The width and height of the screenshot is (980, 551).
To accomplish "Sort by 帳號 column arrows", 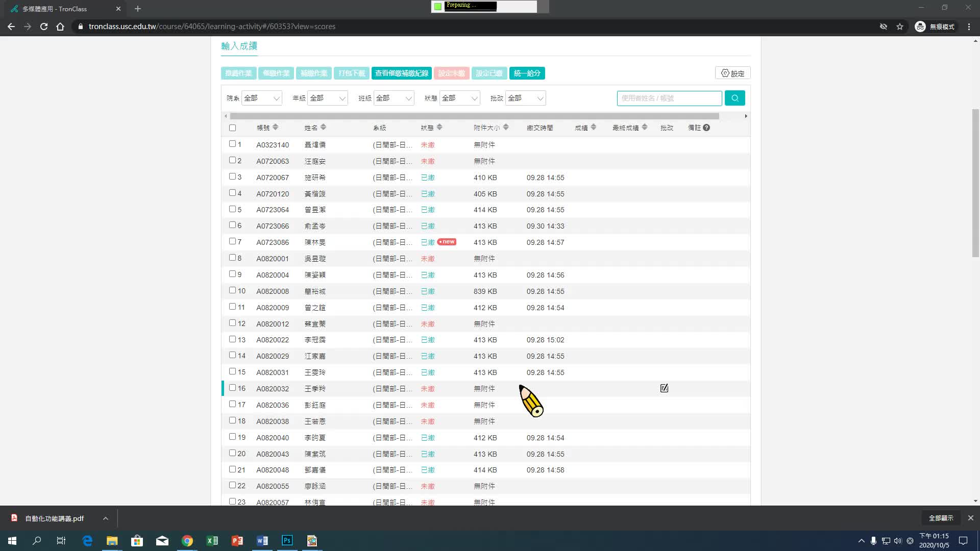I will coord(275,128).
